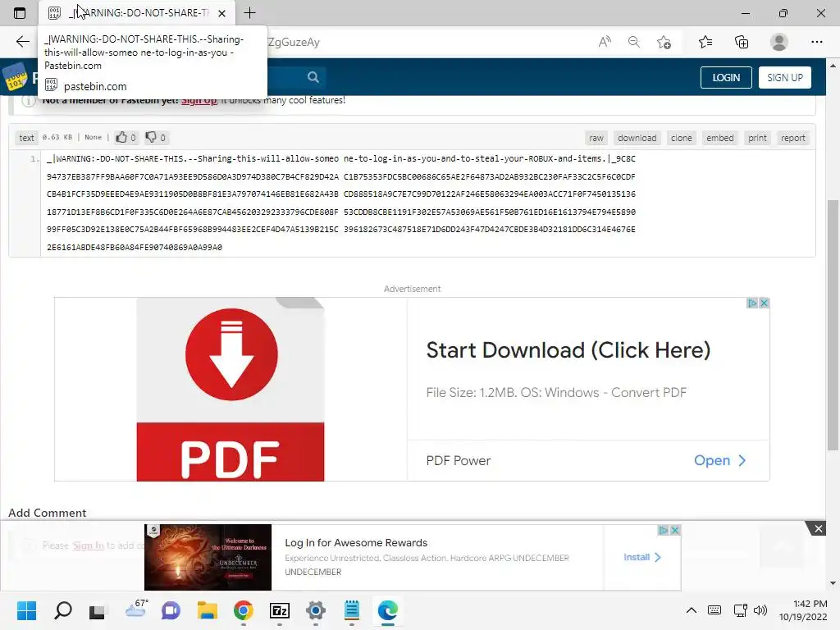840x630 pixels.
Task: Click the Pastebin logo icon
Action: [15, 76]
